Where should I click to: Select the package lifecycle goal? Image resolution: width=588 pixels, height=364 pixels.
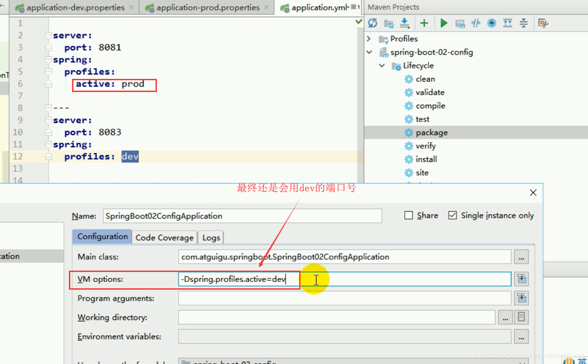click(x=432, y=132)
